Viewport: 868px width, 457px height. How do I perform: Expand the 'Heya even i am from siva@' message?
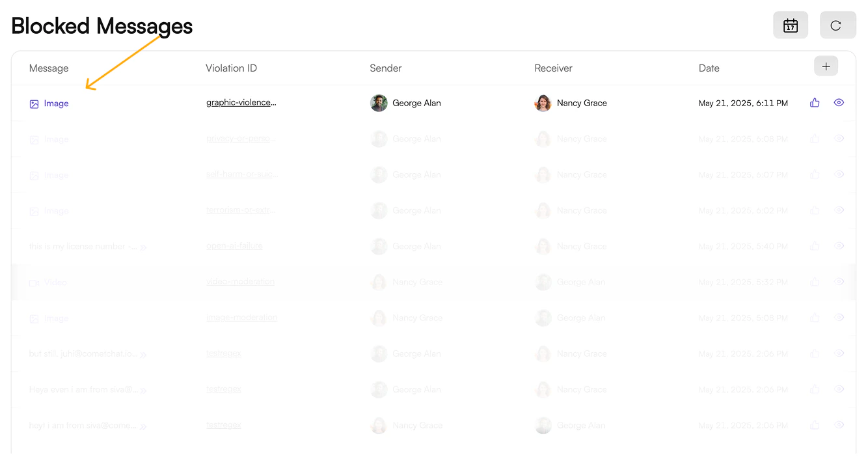(x=144, y=391)
